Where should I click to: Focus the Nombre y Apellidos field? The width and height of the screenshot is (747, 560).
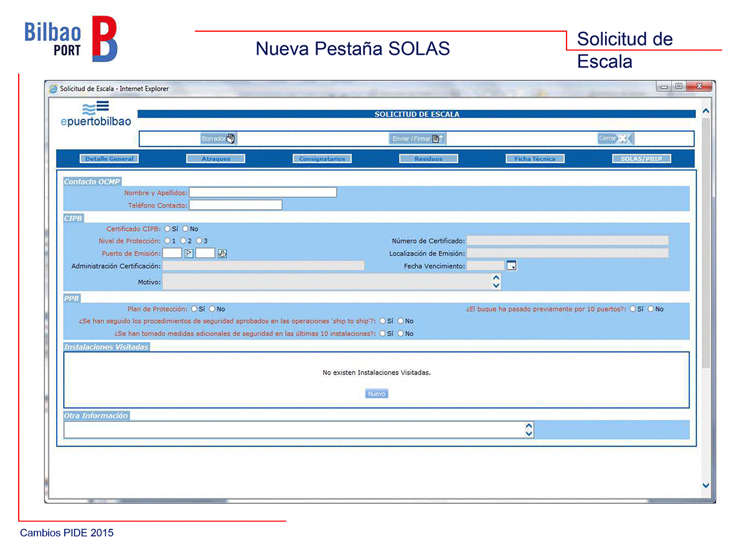click(263, 192)
